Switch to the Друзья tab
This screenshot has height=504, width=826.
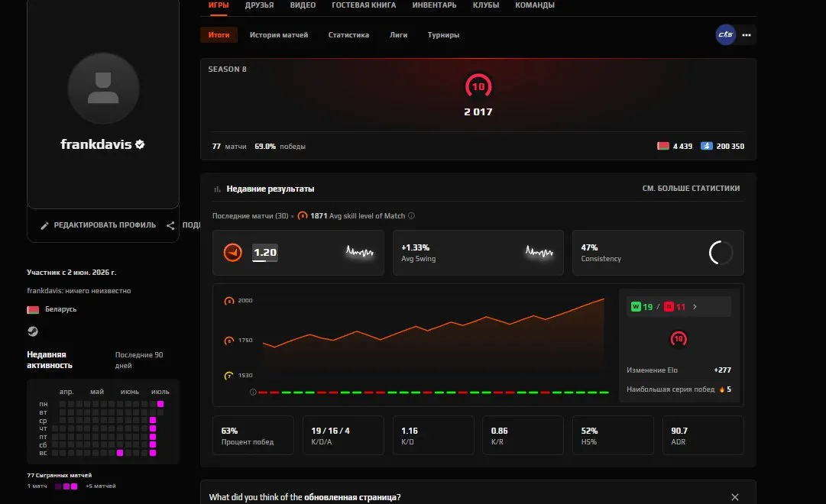tap(259, 5)
